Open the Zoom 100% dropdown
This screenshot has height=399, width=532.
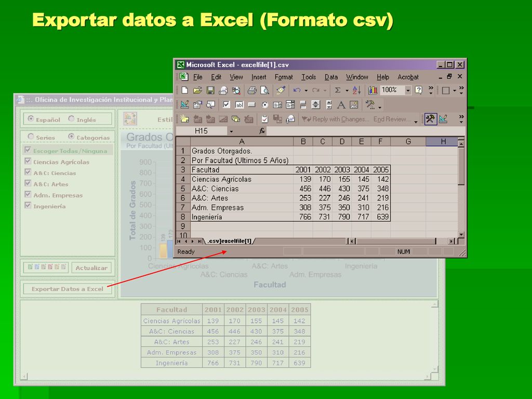408,90
